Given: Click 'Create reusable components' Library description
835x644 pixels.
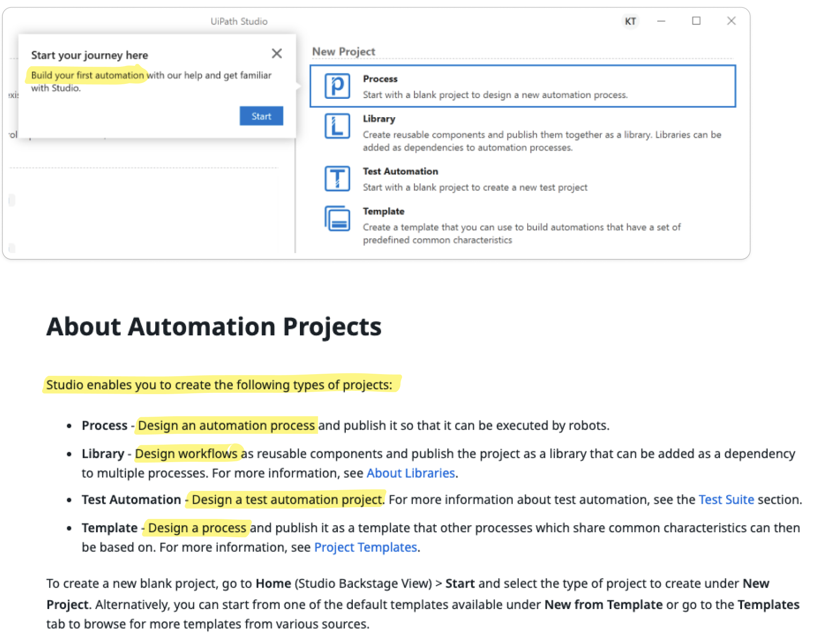Looking at the screenshot, I should click(542, 141).
